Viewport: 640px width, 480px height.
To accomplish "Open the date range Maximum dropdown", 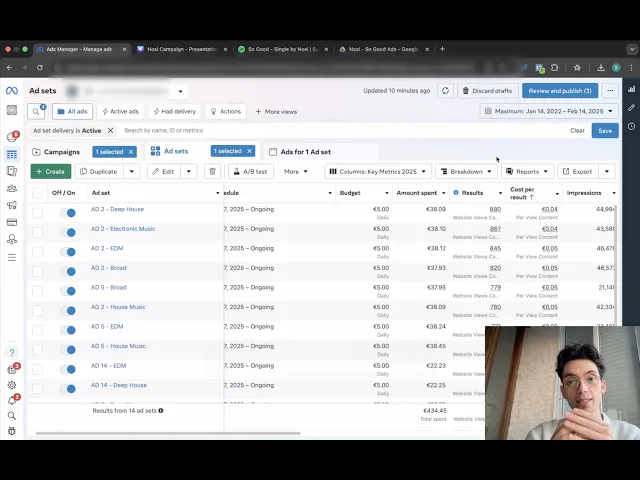I will point(549,111).
